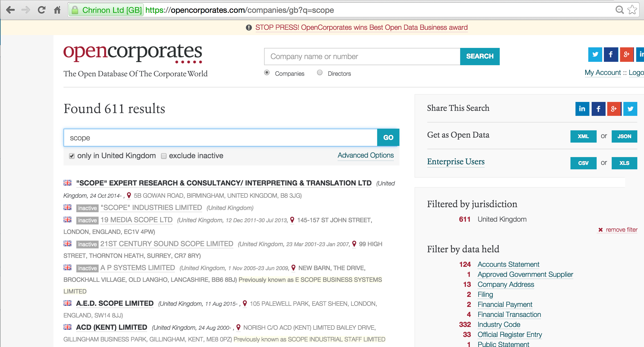Open map pin for 5B Gowan Road
Viewport: 644px width, 347px height.
[129, 196]
